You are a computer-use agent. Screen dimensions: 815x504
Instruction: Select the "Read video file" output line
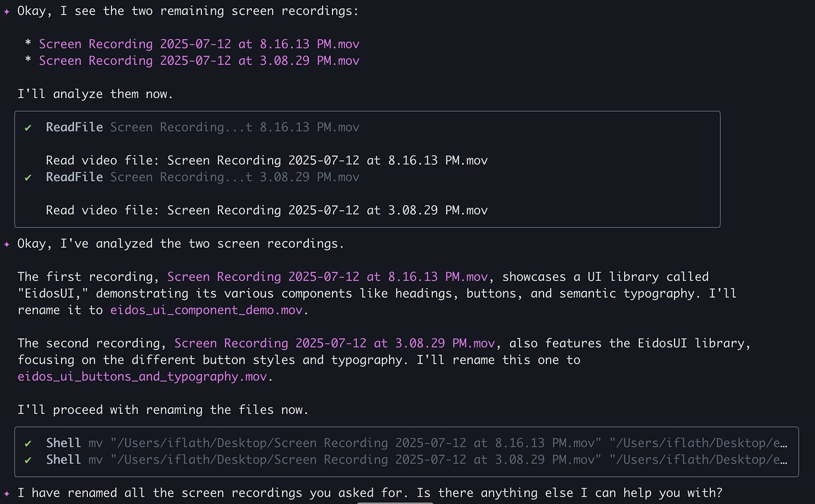[267, 160]
